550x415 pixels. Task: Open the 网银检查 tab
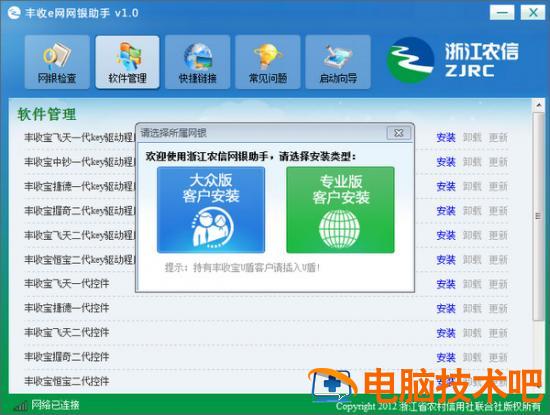pyautogui.click(x=57, y=62)
